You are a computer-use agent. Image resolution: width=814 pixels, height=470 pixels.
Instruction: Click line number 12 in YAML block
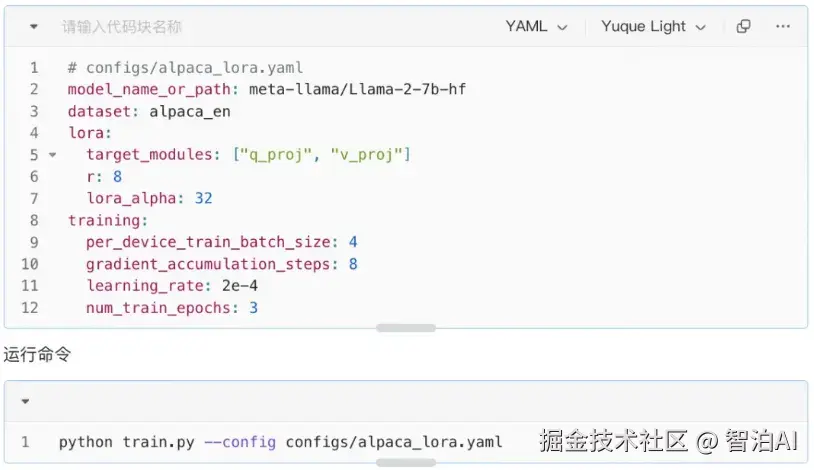(x=30, y=308)
